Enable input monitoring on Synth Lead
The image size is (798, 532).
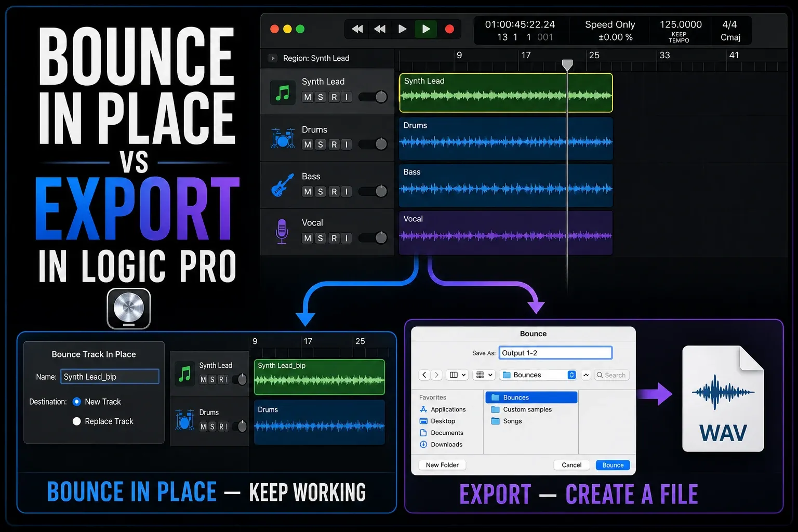click(347, 97)
